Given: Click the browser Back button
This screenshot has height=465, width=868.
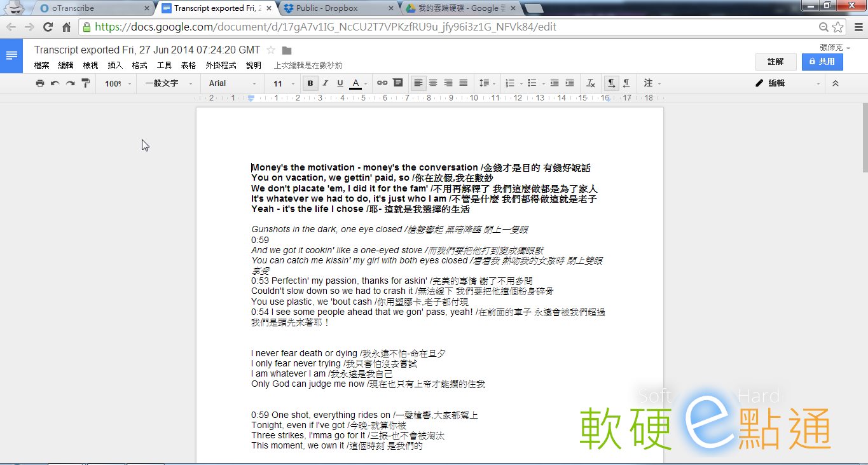Looking at the screenshot, I should (x=11, y=27).
